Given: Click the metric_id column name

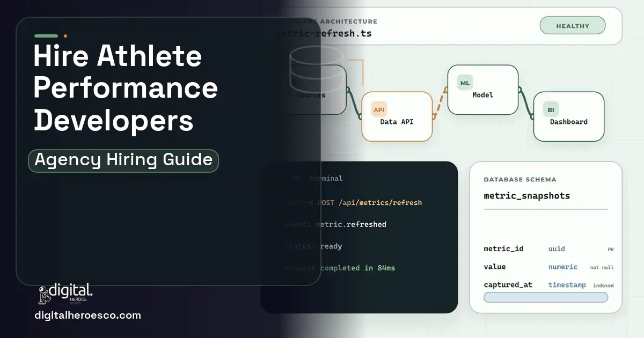Looking at the screenshot, I should pos(503,249).
